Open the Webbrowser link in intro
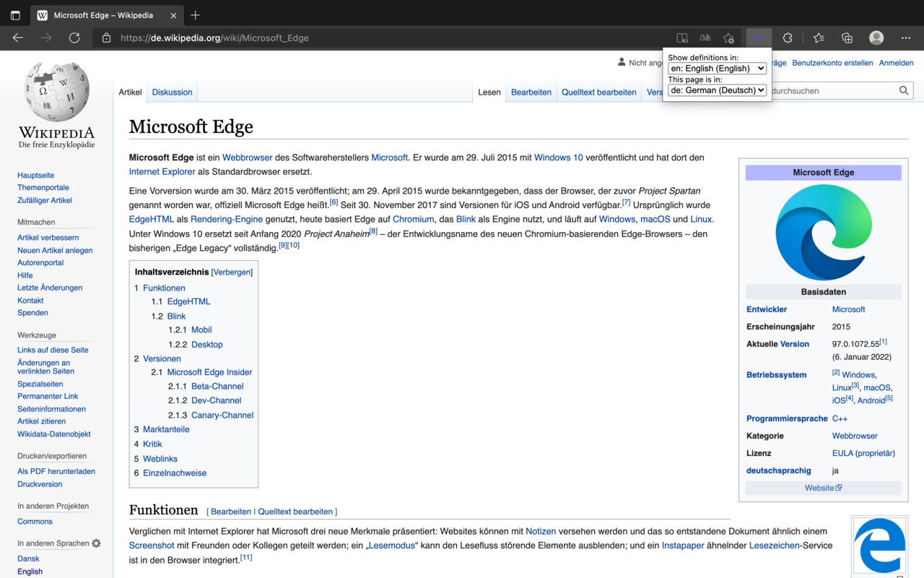Viewport: 924px width, 578px height. pos(248,158)
